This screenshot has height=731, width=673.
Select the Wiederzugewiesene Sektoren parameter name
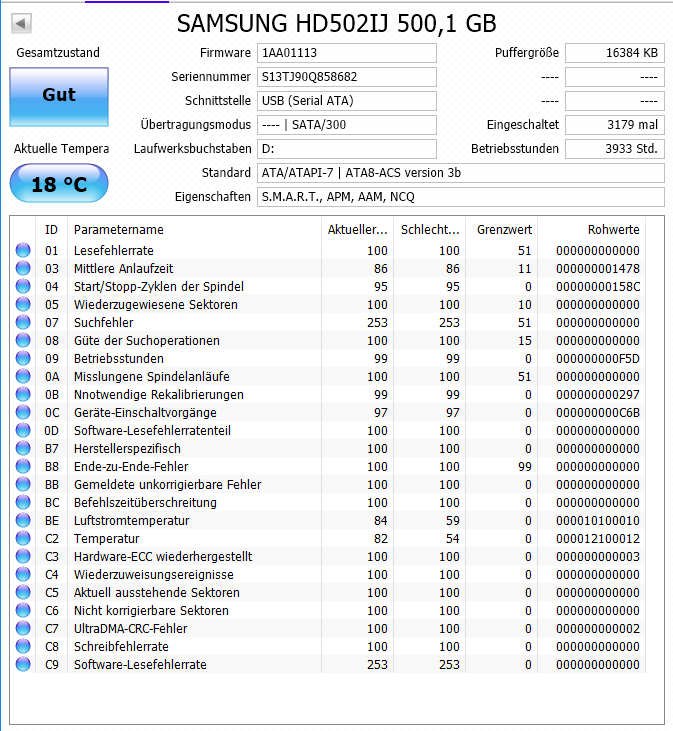click(x=156, y=304)
